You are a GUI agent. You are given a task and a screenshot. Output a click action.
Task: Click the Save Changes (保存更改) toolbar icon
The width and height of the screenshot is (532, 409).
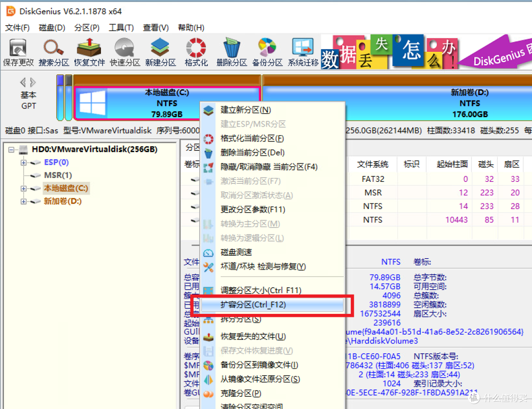coord(18,53)
